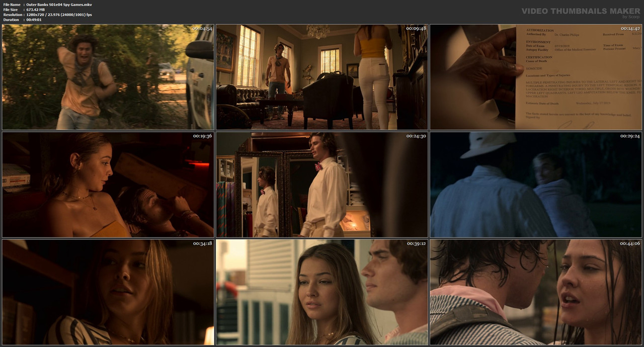Select the thumbnail stamped 00:39:12

click(322, 292)
